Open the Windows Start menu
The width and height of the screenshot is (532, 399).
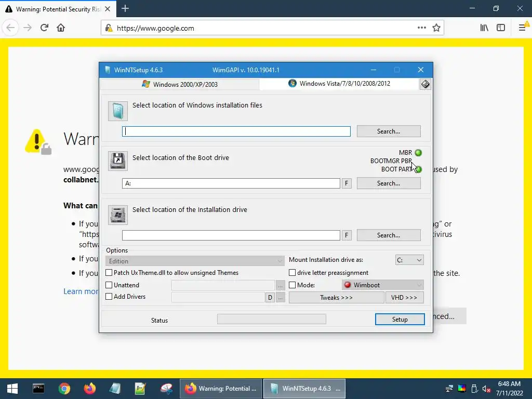click(x=12, y=389)
